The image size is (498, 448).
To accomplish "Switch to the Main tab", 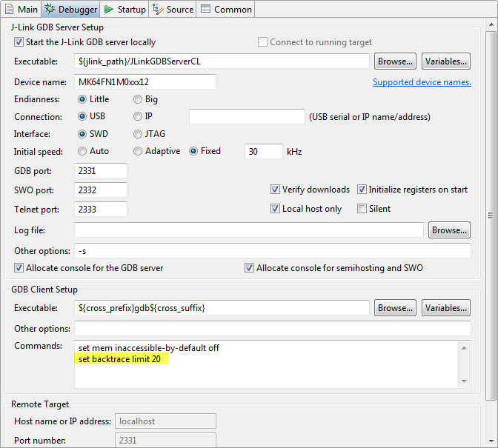I will [x=21, y=9].
